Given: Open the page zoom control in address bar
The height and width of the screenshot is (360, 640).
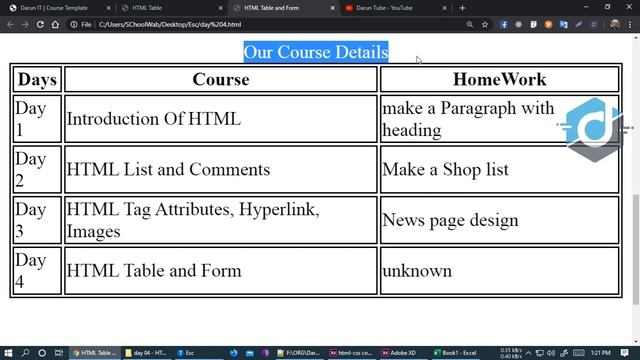Looking at the screenshot, I should pyautogui.click(x=470, y=24).
